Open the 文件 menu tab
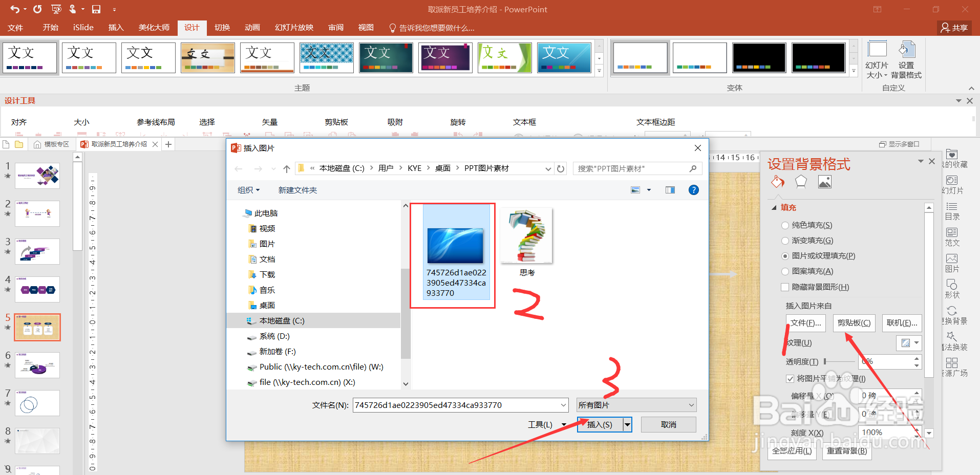The image size is (980, 475). pyautogui.click(x=15, y=28)
